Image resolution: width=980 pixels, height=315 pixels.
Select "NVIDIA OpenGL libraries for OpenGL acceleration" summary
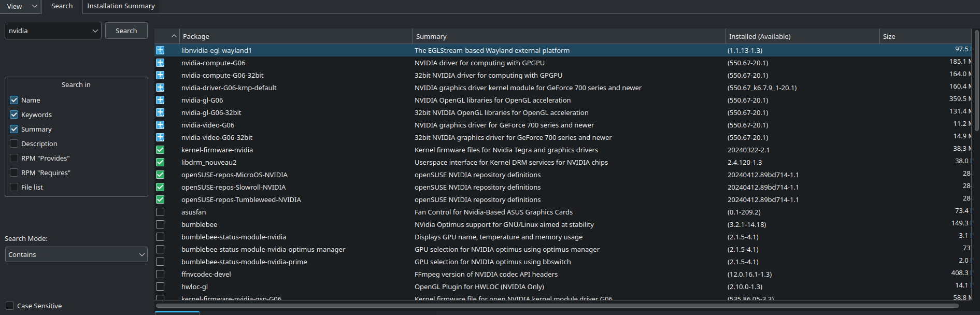click(492, 100)
